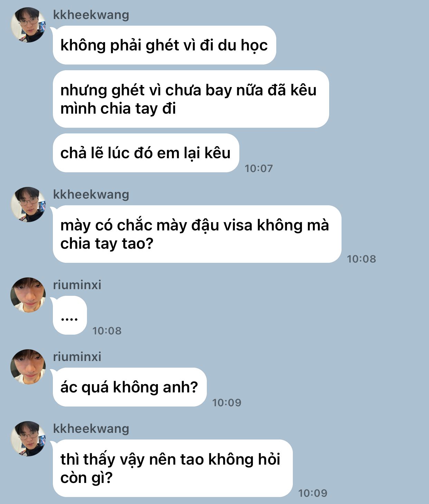Open kkheekwang's avatar on first message

(x=28, y=25)
